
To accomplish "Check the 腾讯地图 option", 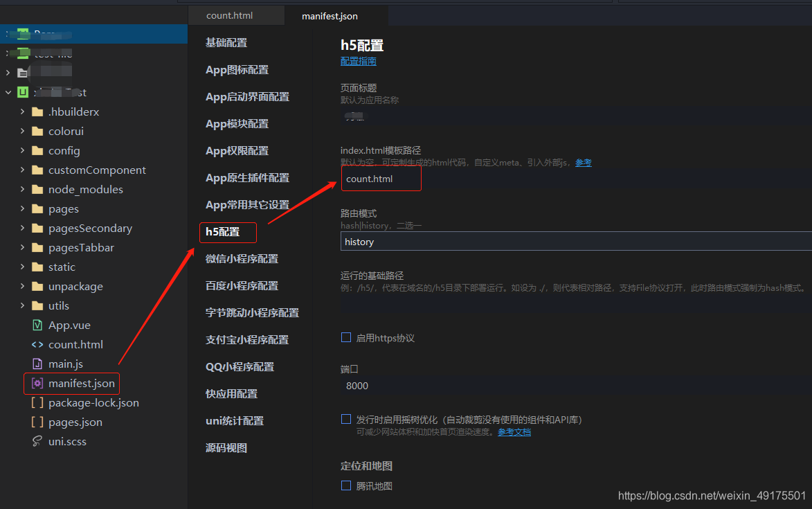I will pyautogui.click(x=346, y=485).
